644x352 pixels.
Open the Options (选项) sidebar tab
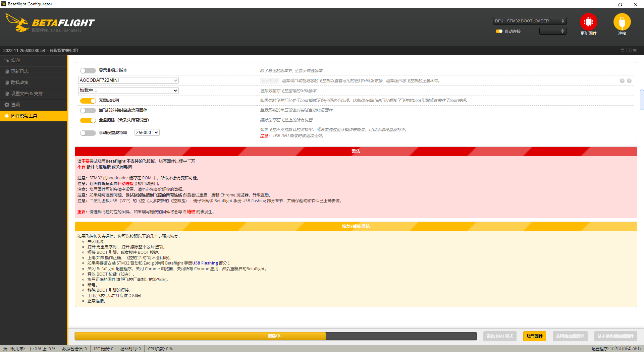coord(34,105)
